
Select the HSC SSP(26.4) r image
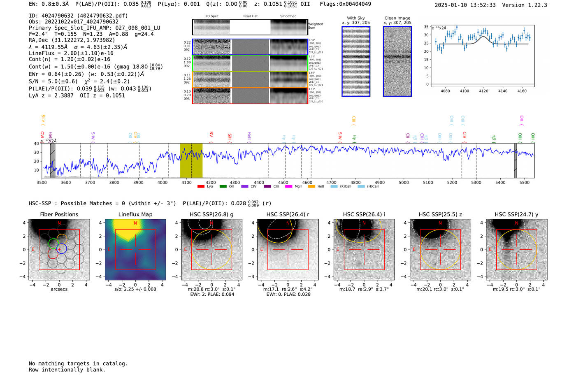[288, 250]
